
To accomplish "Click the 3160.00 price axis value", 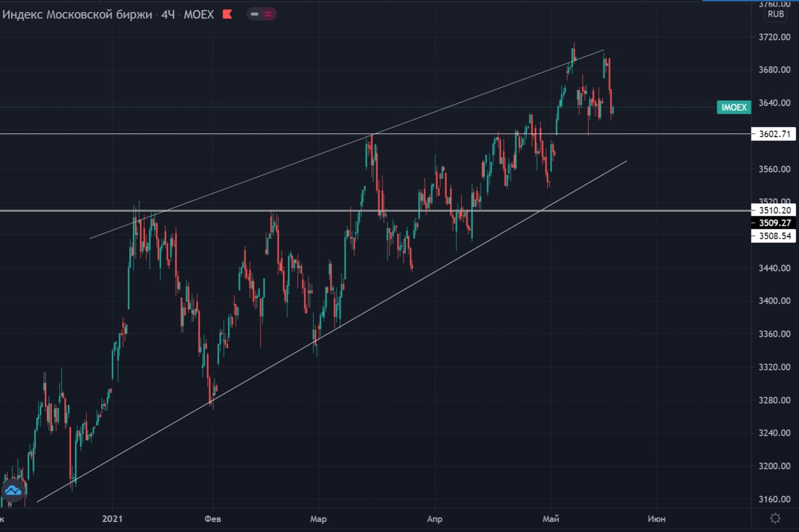I will click(775, 499).
